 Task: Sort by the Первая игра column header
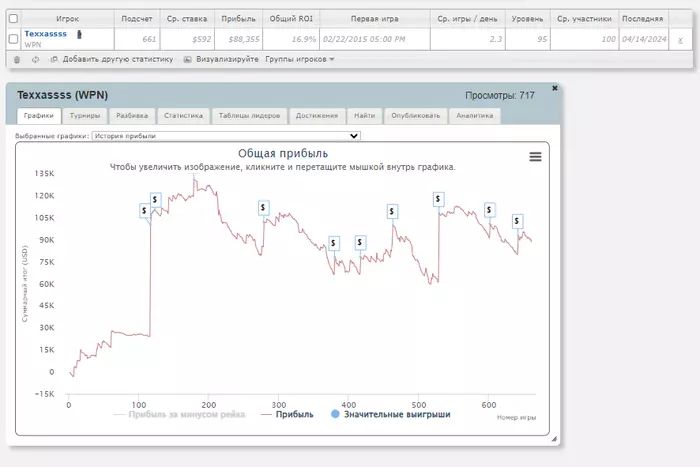click(375, 19)
